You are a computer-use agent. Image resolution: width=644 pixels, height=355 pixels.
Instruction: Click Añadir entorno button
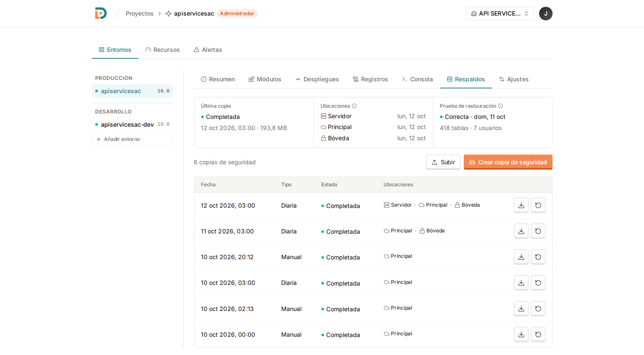pos(132,139)
